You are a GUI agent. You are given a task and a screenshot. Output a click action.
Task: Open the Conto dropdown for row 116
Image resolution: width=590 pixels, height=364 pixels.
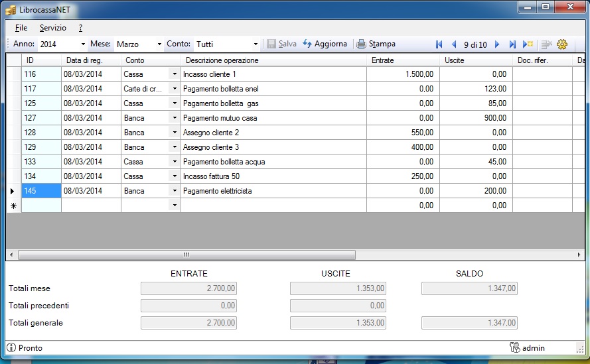(x=175, y=74)
